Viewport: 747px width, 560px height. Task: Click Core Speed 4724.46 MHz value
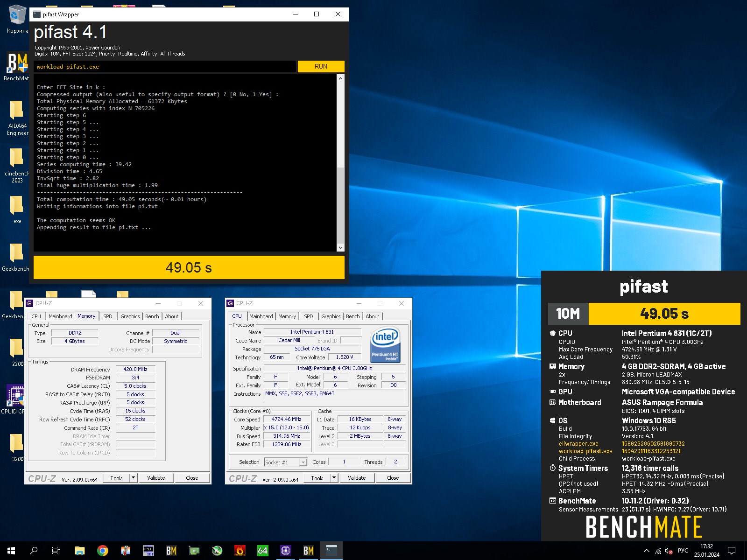(287, 419)
